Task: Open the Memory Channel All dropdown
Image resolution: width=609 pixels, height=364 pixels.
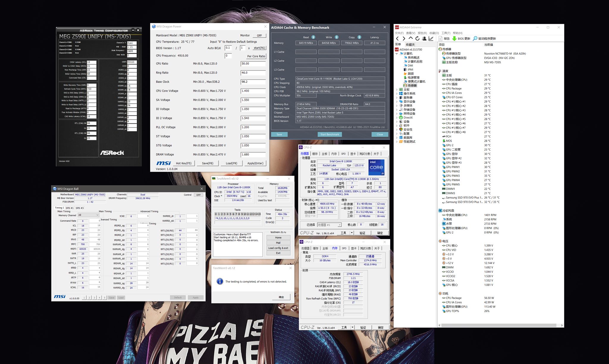Action: [x=88, y=215]
